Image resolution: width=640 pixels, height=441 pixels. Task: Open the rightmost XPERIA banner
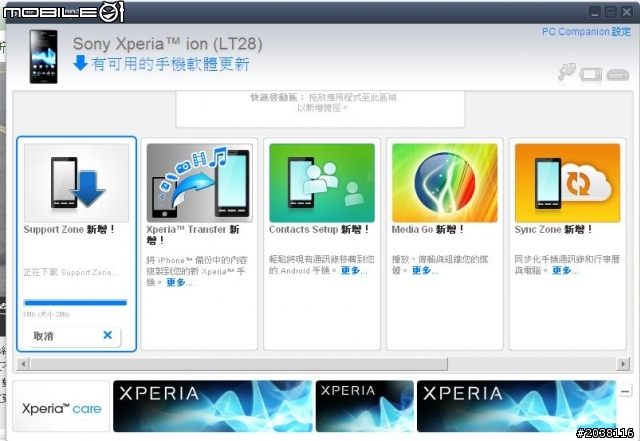pos(516,406)
